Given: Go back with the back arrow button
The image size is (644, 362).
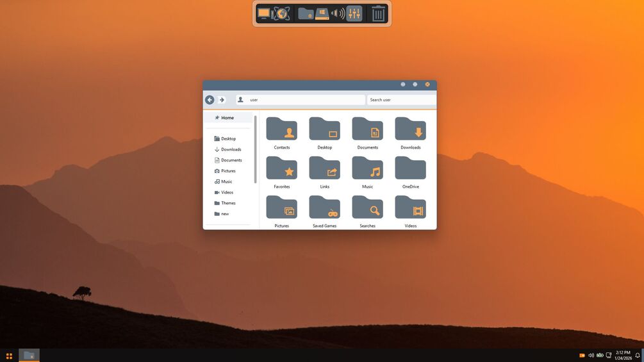Looking at the screenshot, I should point(210,100).
